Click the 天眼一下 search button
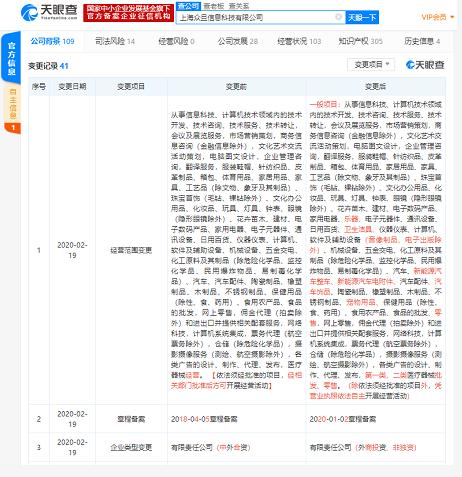The height and width of the screenshot is (477, 462). (x=362, y=17)
